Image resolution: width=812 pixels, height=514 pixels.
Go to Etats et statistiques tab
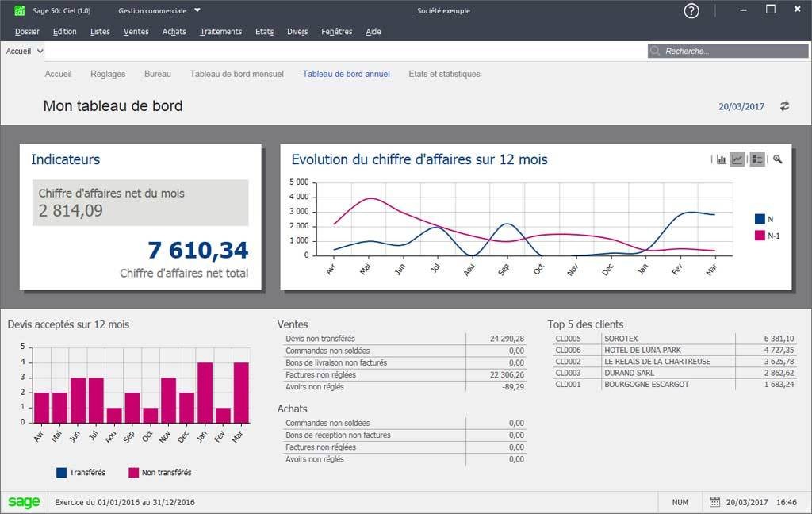coord(444,74)
